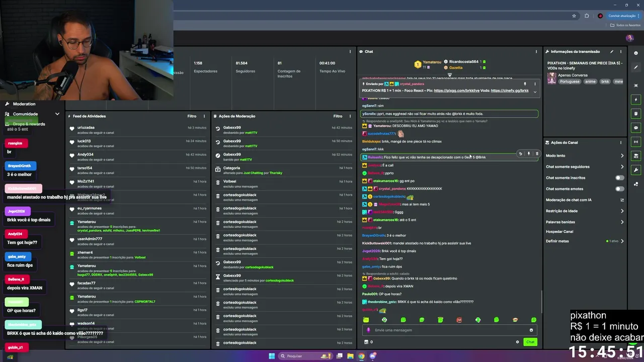Open Windows Start menu
This screenshot has height=362, width=644.
pos(272,356)
